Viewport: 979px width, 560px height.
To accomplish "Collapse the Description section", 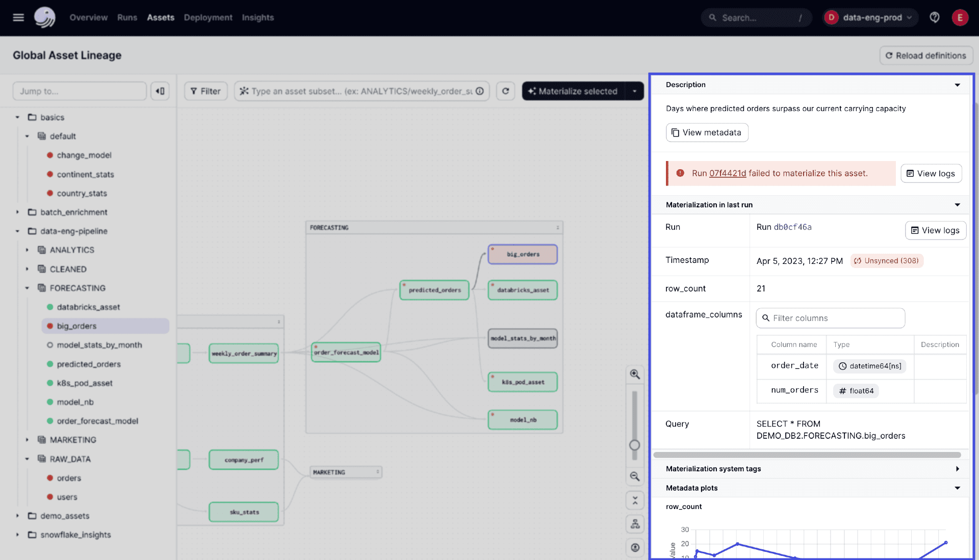I will click(x=957, y=85).
